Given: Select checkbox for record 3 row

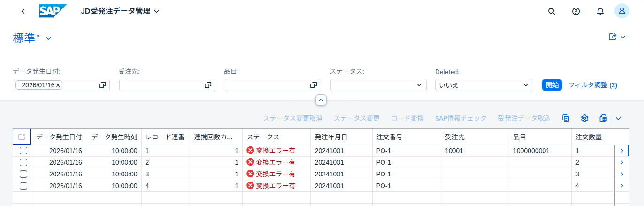Looking at the screenshot, I should coord(23,174).
